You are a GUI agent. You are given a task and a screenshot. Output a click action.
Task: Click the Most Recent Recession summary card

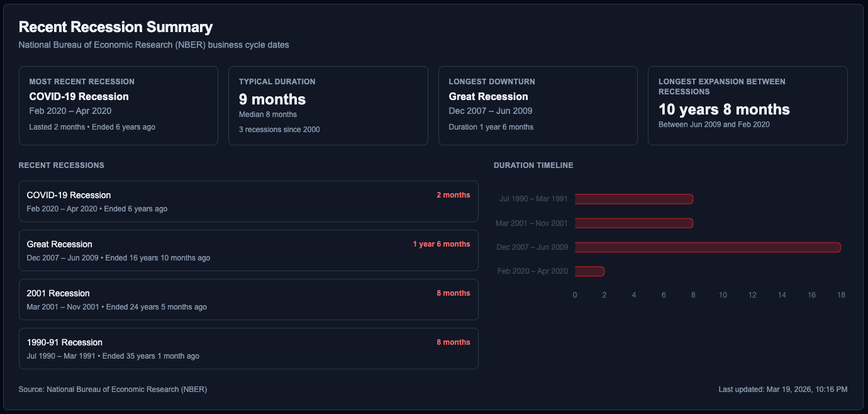click(118, 106)
